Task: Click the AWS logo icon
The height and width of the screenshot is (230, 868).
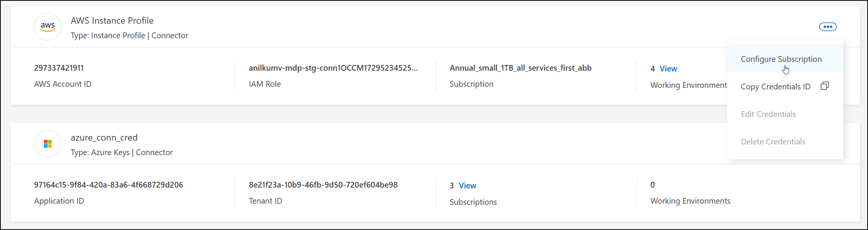Action: point(48,27)
